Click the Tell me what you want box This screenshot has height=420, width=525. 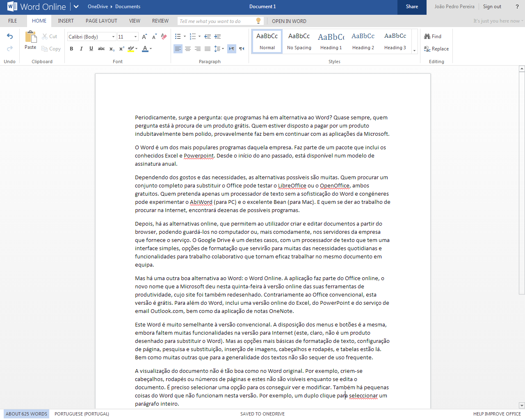[x=216, y=21]
